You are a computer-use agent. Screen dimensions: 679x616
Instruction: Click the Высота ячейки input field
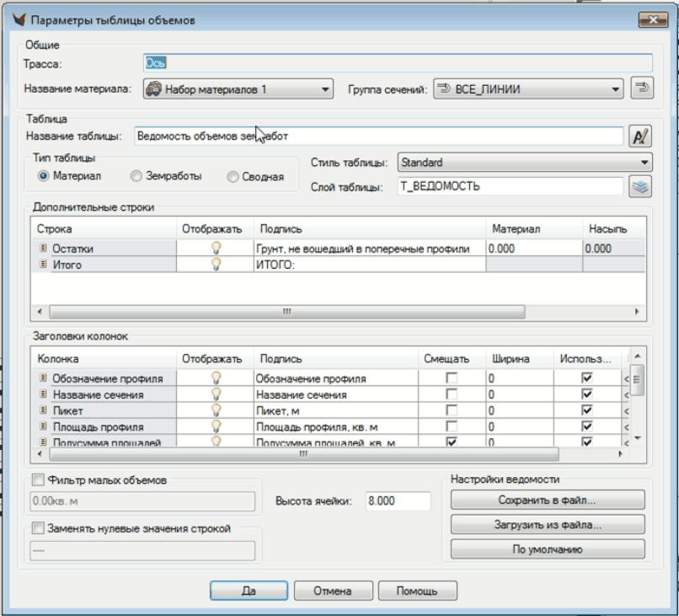pos(397,501)
